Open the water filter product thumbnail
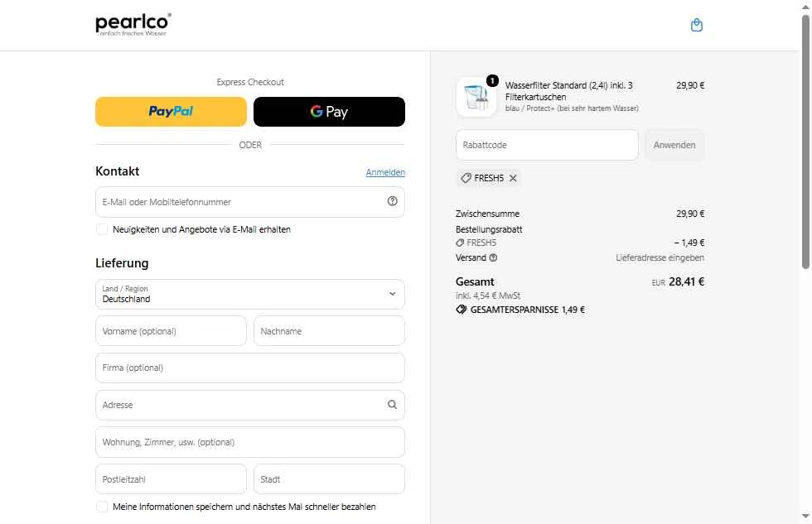 point(476,97)
